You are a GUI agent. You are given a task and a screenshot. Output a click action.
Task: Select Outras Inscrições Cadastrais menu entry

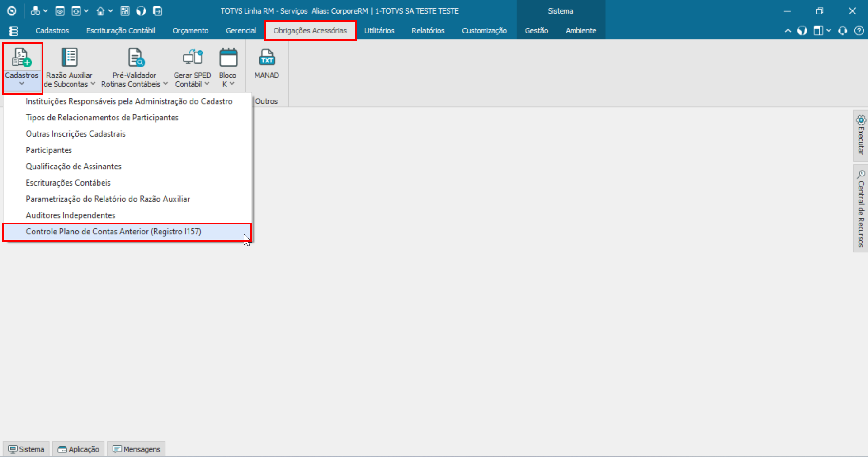(x=127, y=134)
